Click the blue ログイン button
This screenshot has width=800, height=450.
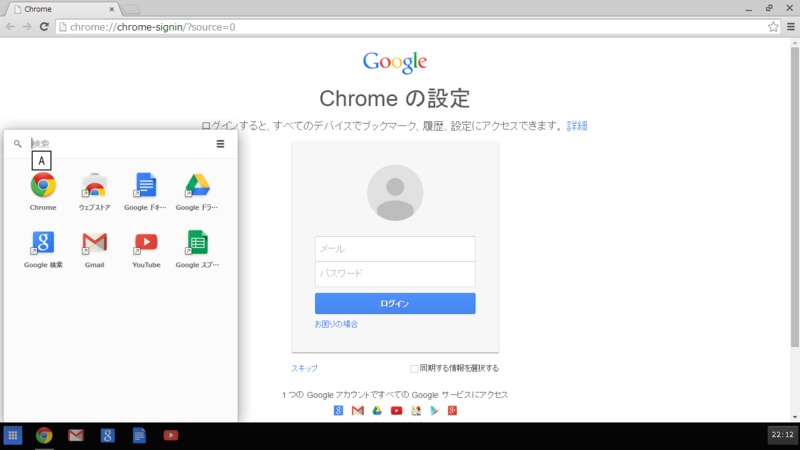395,303
